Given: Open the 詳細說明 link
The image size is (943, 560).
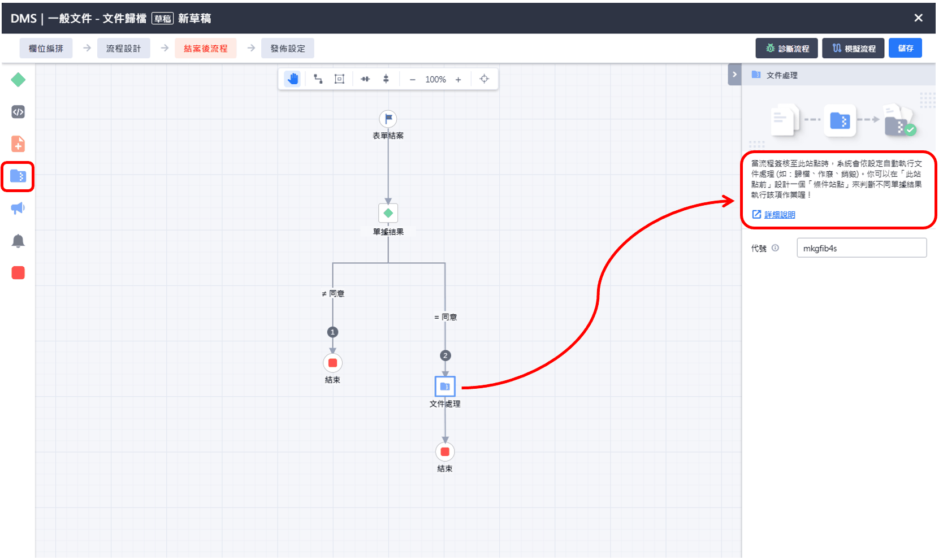Looking at the screenshot, I should [779, 215].
